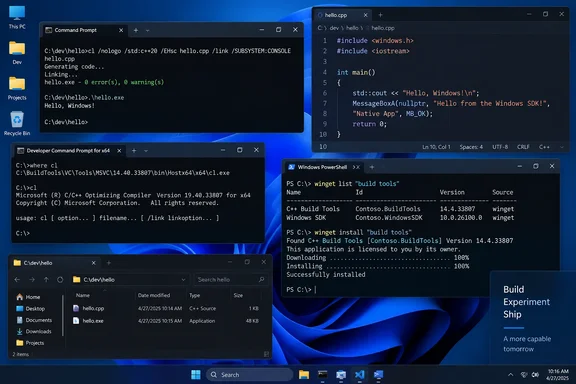Select the Command Prompt tab
576x384 pixels.
(x=84, y=30)
